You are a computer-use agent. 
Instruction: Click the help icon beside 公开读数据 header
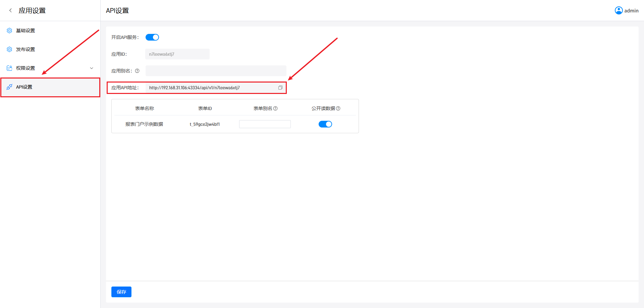(x=338, y=108)
